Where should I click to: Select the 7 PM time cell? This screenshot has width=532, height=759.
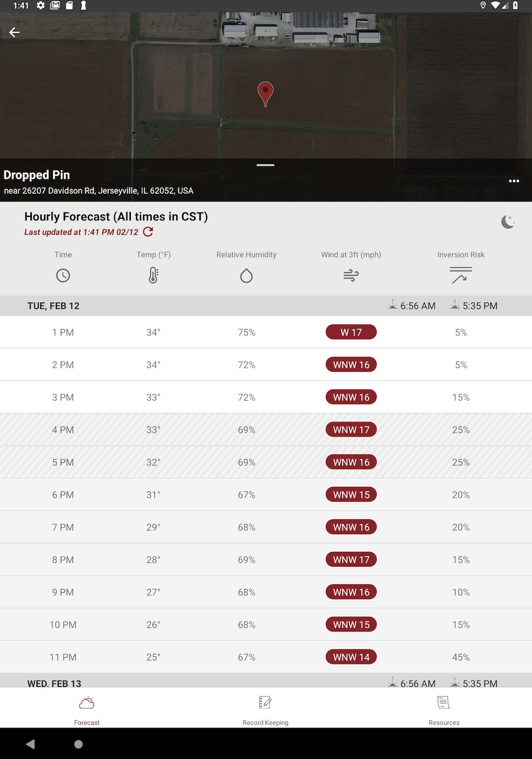63,527
